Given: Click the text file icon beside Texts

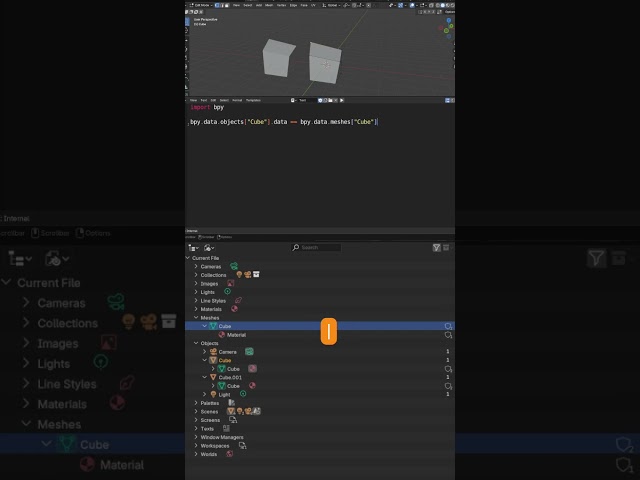Looking at the screenshot, I should pyautogui.click(x=226, y=428).
